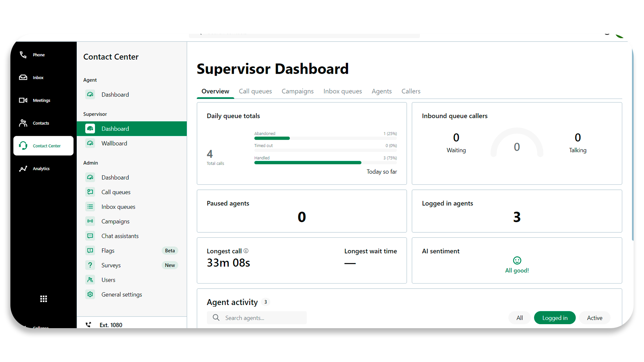Image resolution: width=644 pixels, height=362 pixels.
Task: Open the Phone section icon
Action: [x=23, y=55]
